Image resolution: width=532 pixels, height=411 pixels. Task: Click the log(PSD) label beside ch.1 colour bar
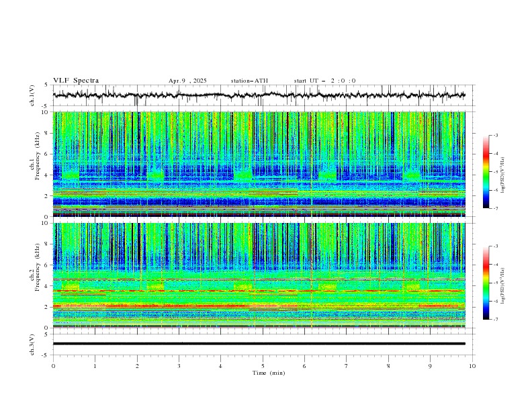pos(503,175)
